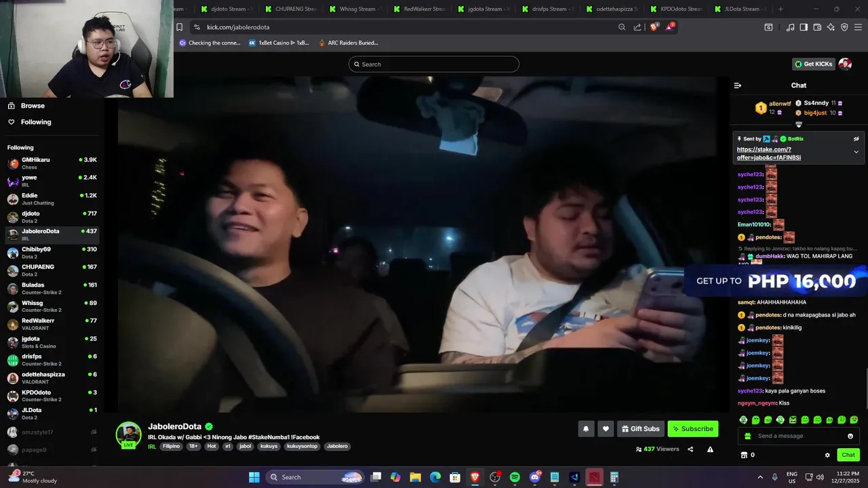Open the JaboleroDota streamer avatar
Image resolution: width=868 pixels, height=488 pixels.
(x=129, y=434)
